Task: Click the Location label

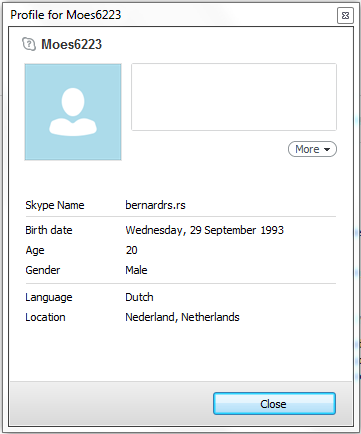Action: 45,317
